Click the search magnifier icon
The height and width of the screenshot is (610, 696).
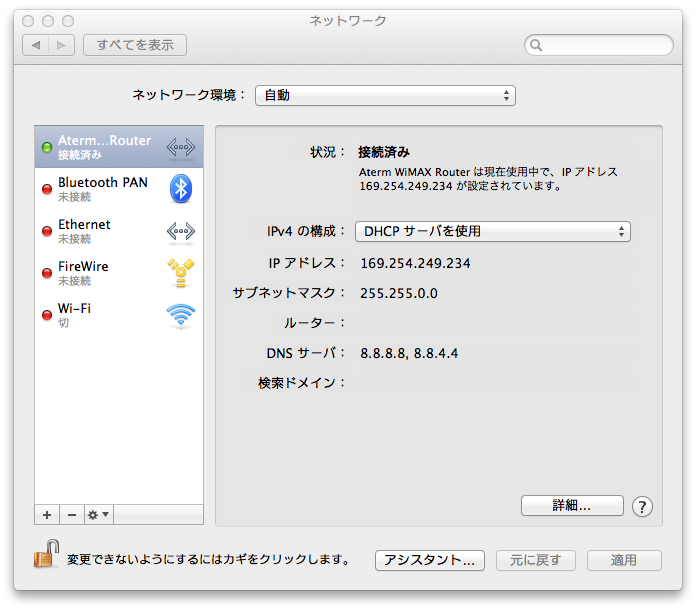536,45
